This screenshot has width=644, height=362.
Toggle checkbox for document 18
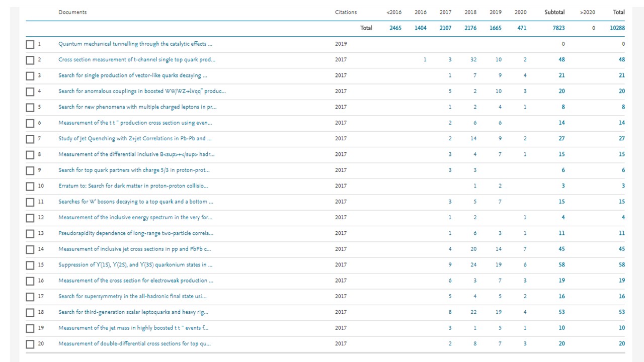point(30,313)
